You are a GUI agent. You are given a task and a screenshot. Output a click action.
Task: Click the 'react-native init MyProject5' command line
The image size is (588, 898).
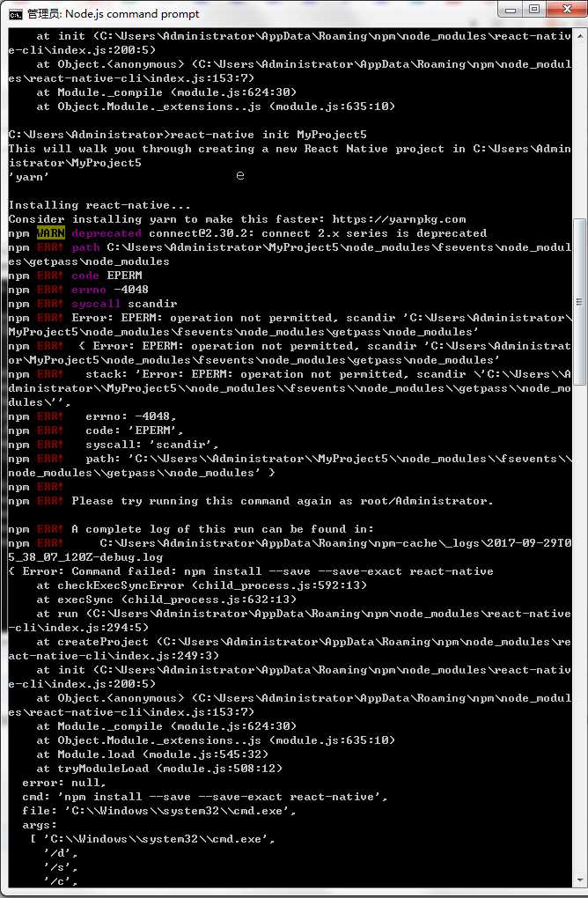point(268,135)
